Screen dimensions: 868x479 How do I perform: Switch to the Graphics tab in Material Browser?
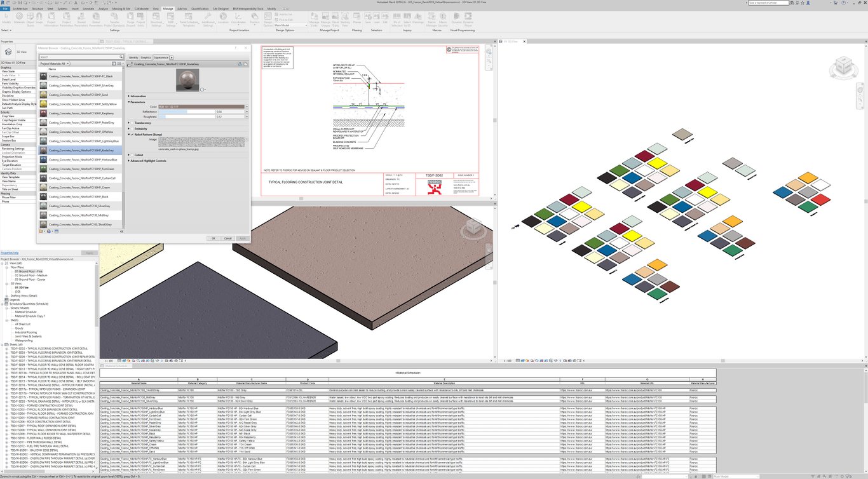pos(146,57)
